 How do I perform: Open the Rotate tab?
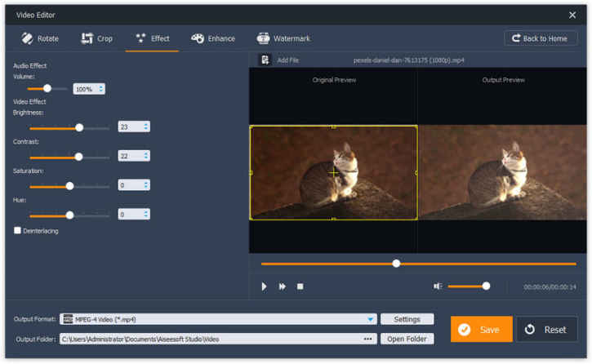tap(39, 38)
